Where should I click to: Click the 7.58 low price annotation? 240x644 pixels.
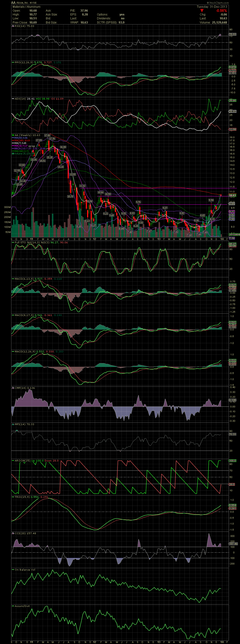point(189,235)
